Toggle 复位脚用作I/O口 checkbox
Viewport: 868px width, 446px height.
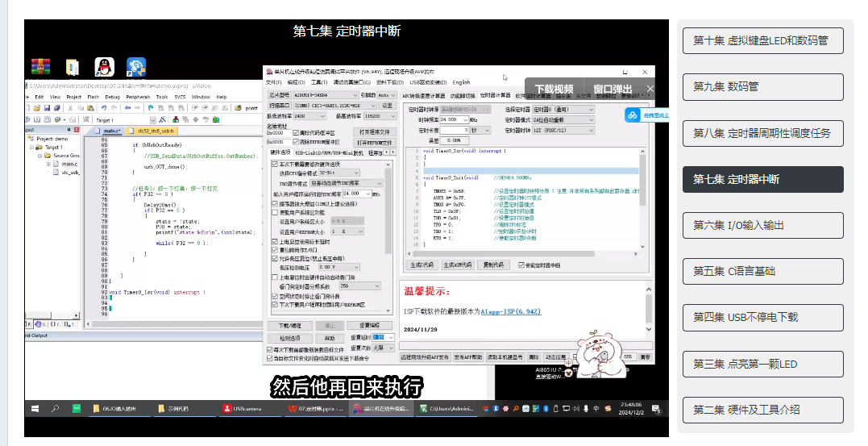275,250
